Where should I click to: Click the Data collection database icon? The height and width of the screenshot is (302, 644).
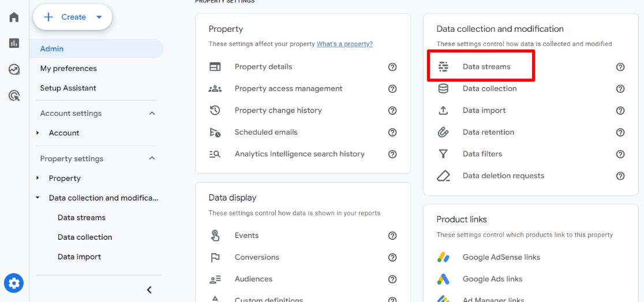point(443,89)
